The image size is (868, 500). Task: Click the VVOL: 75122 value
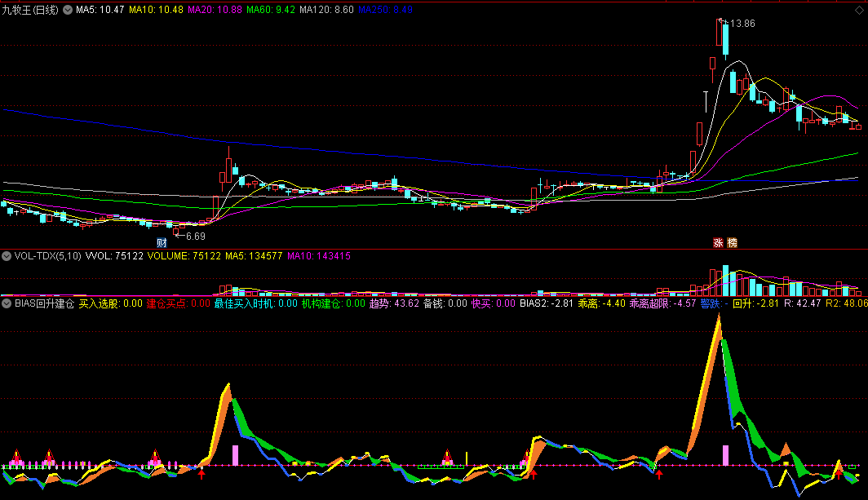114,256
